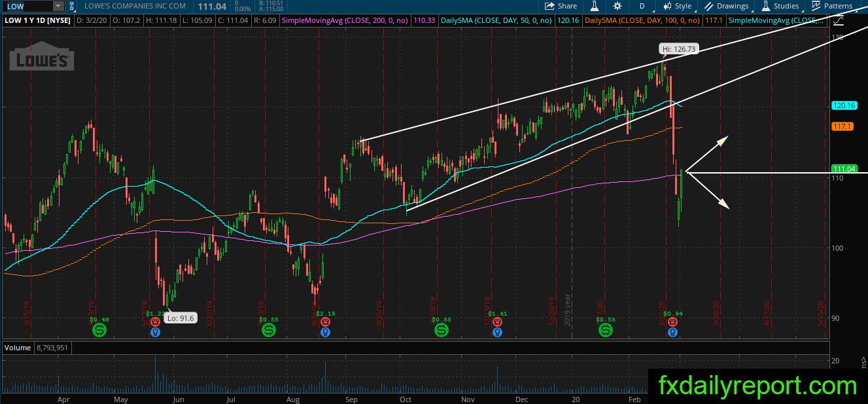
Task: Click the Feb label on time axis
Action: pyautogui.click(x=634, y=399)
